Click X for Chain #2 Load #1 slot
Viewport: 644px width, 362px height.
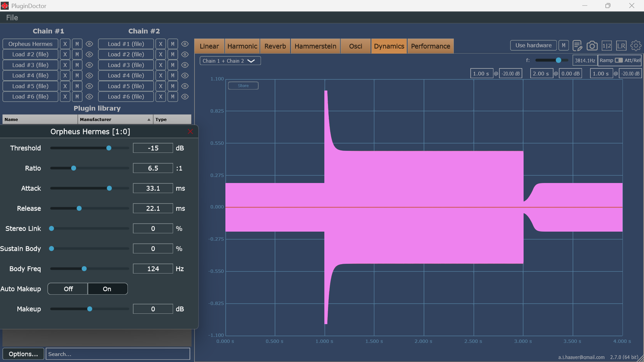pyautogui.click(x=161, y=44)
